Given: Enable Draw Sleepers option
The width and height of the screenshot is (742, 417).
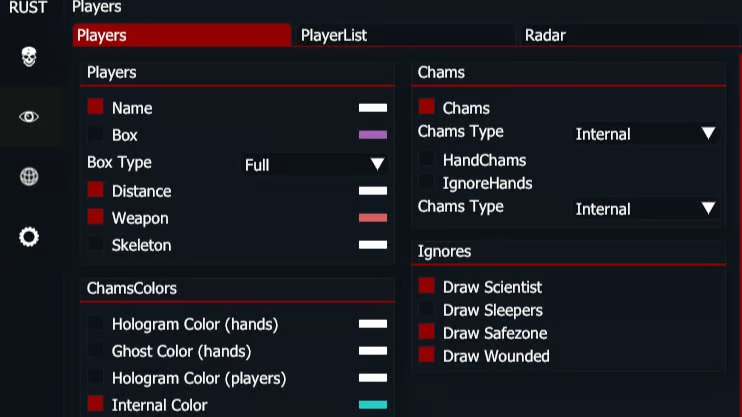Looking at the screenshot, I should 426,310.
